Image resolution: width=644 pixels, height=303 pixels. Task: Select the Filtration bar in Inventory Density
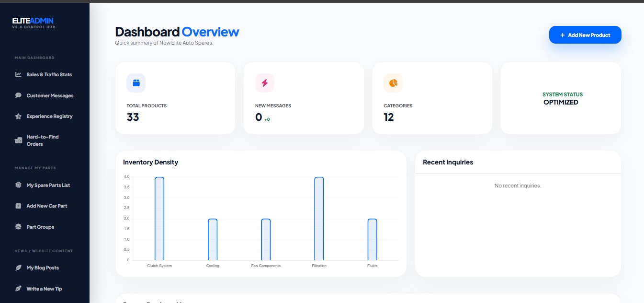tap(319, 219)
